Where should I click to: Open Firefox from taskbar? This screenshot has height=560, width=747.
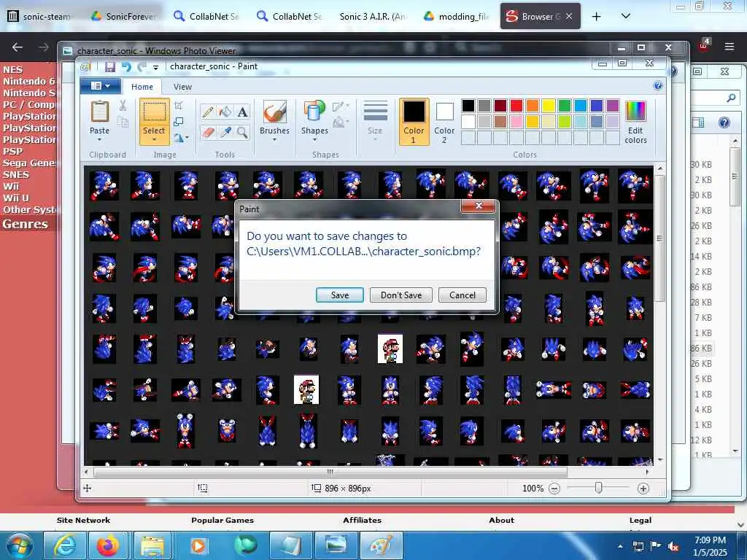(108, 545)
